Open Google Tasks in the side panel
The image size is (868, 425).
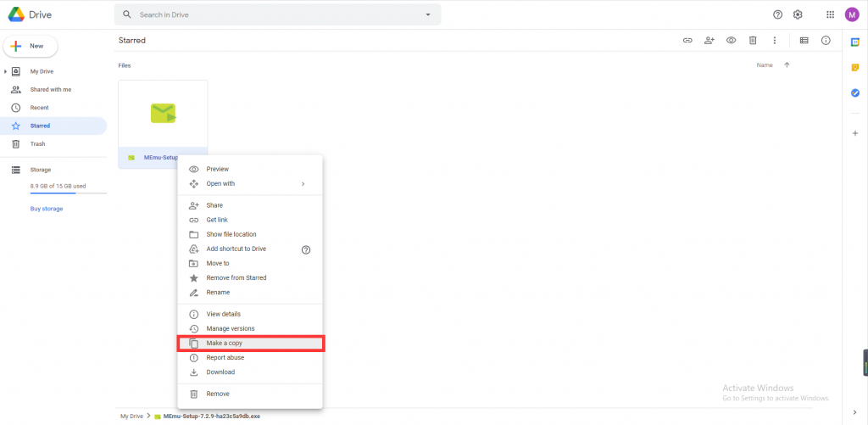(855, 92)
